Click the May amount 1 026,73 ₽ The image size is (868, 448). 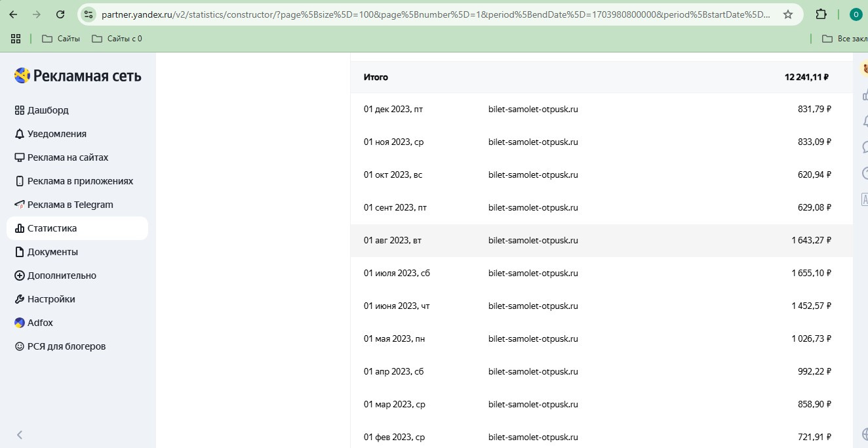click(x=812, y=339)
